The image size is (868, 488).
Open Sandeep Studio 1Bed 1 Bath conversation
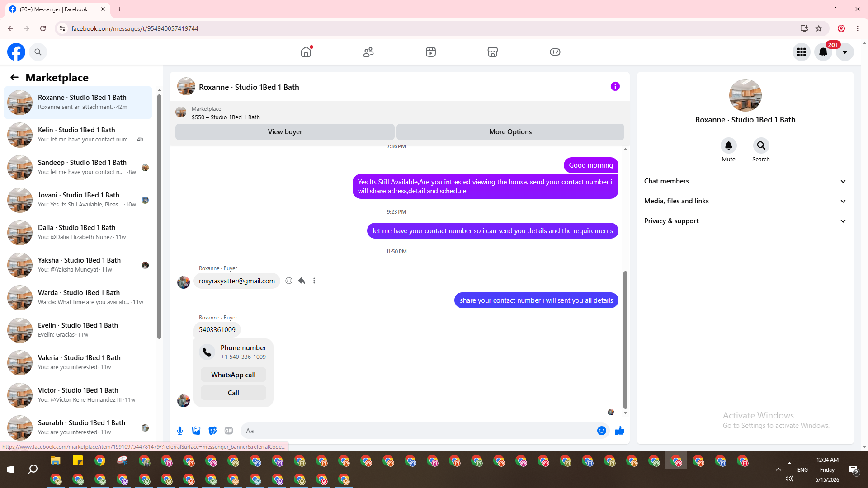coord(78,168)
